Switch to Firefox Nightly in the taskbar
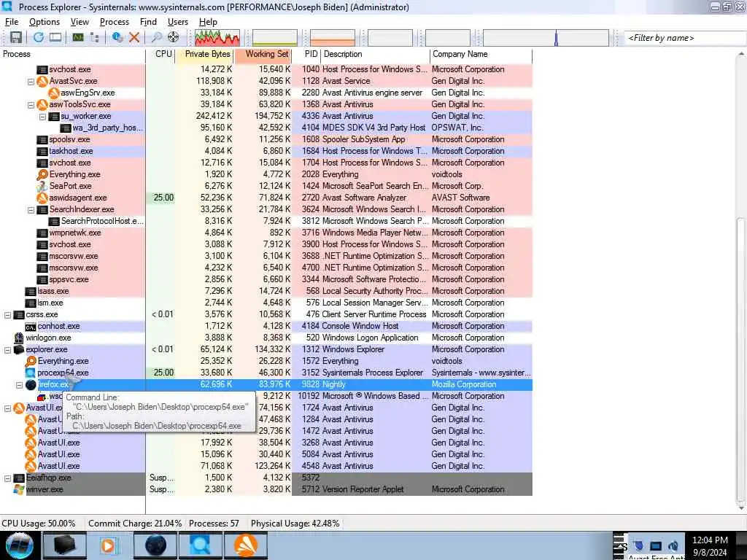747x560 pixels. tap(155, 545)
